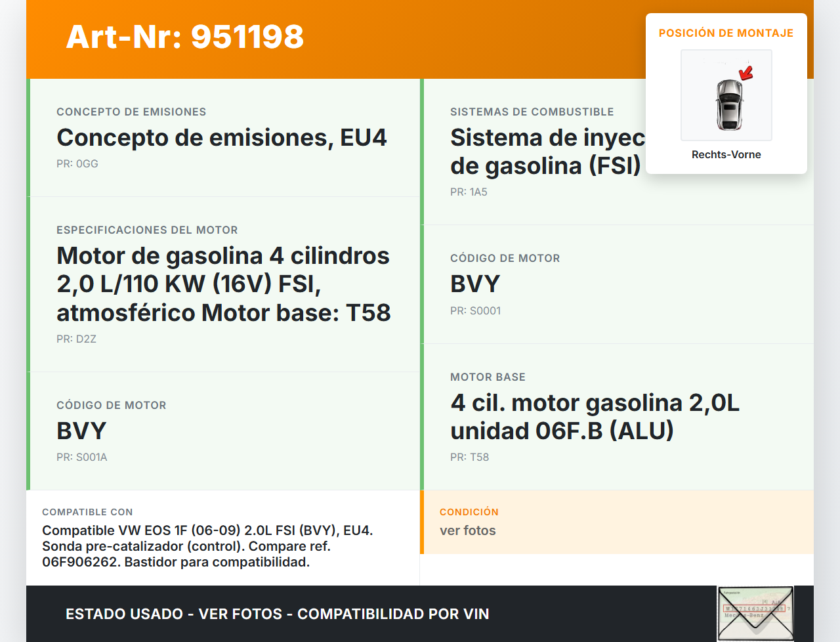Click the PR: D2Z code
The width and height of the screenshot is (840, 642).
[x=76, y=339]
